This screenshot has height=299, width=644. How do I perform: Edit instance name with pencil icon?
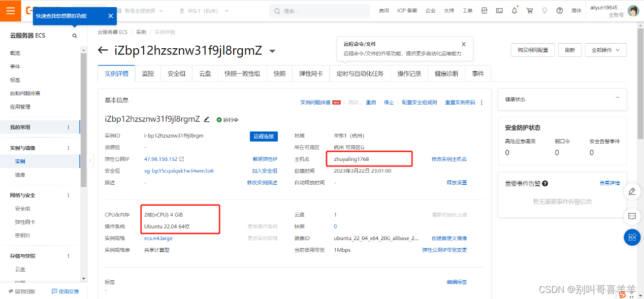click(x=207, y=119)
